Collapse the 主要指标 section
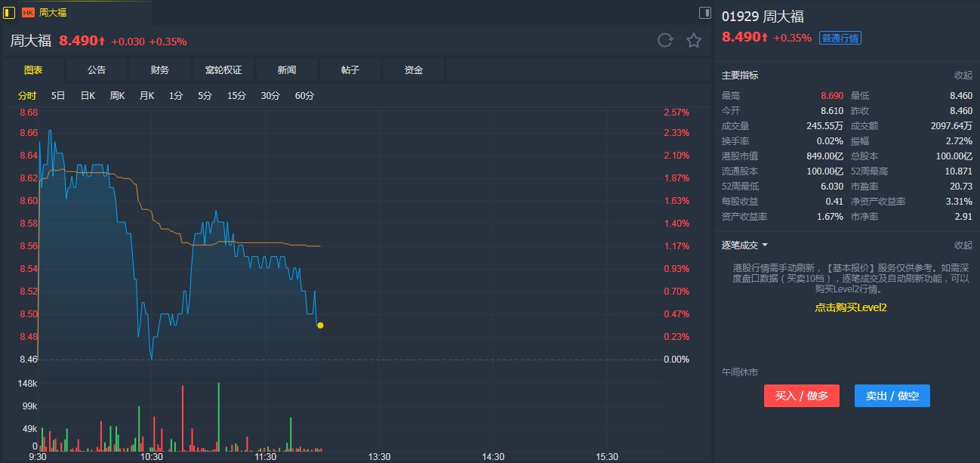Screen dimensions: 980x463 tap(963, 76)
